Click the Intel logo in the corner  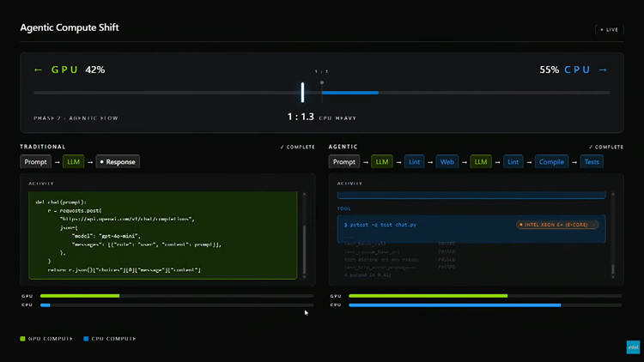(x=633, y=347)
